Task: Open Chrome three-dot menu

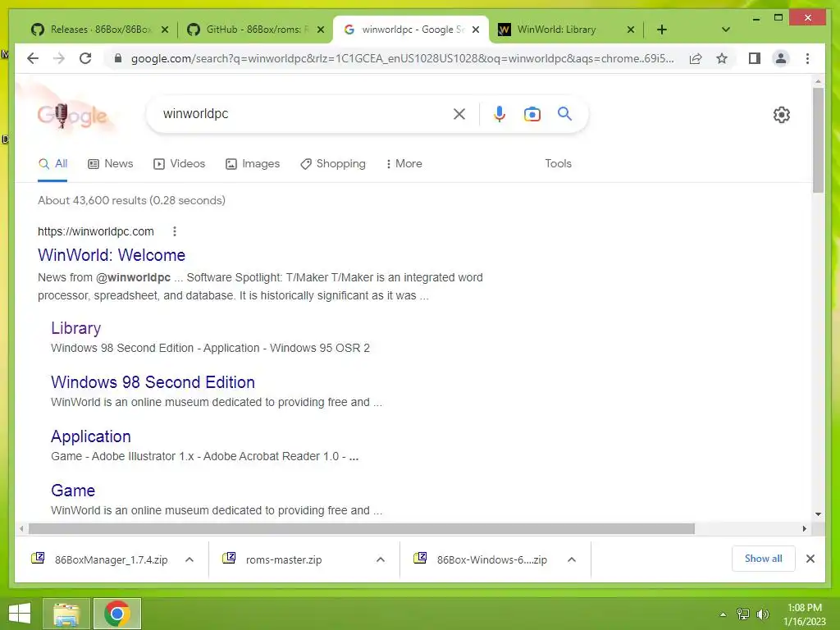Action: pyautogui.click(x=807, y=58)
